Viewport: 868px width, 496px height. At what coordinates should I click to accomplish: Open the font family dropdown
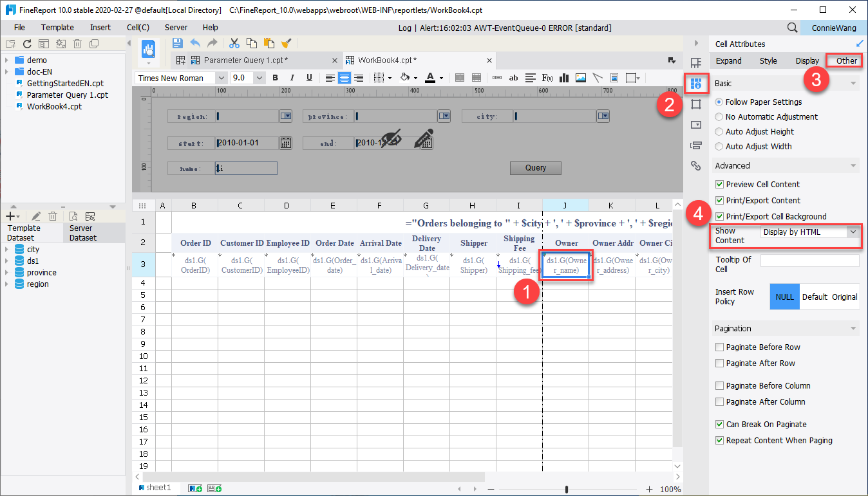click(222, 77)
